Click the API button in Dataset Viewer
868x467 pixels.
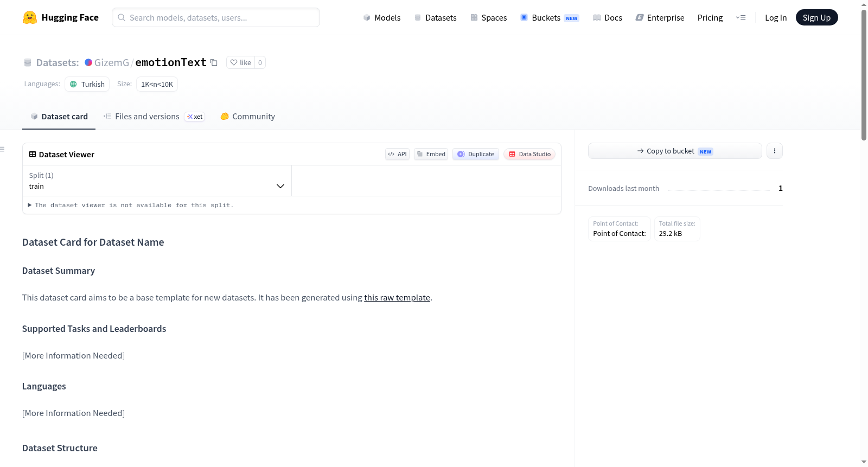pyautogui.click(x=397, y=154)
